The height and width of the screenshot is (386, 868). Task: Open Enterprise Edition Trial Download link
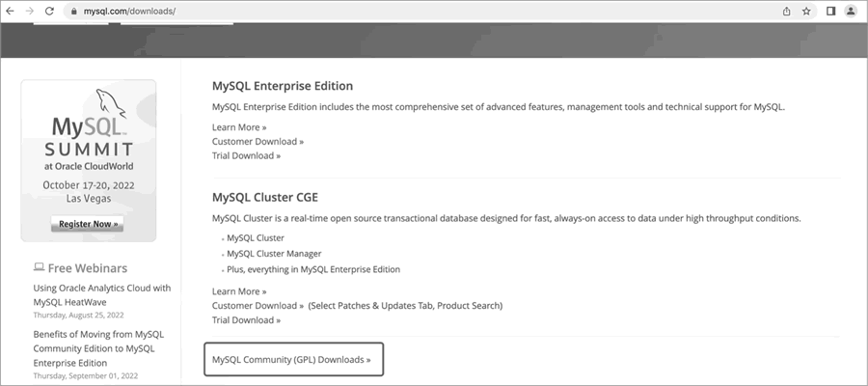coord(246,156)
